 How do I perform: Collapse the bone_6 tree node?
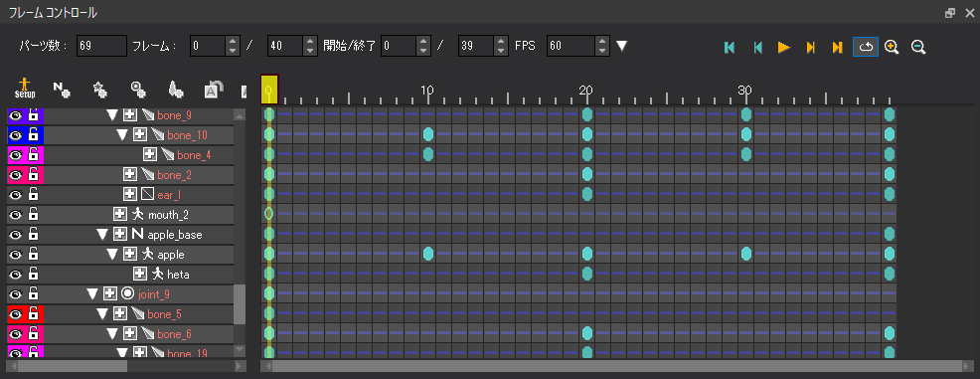[112, 334]
